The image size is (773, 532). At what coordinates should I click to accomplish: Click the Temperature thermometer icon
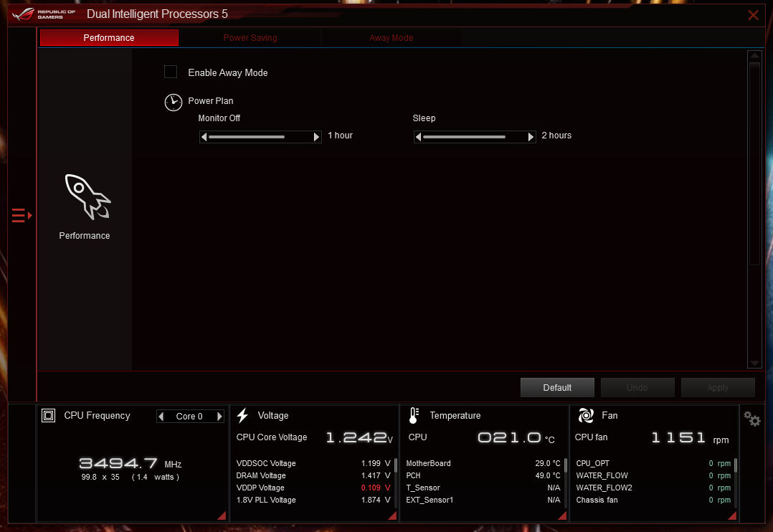click(414, 416)
